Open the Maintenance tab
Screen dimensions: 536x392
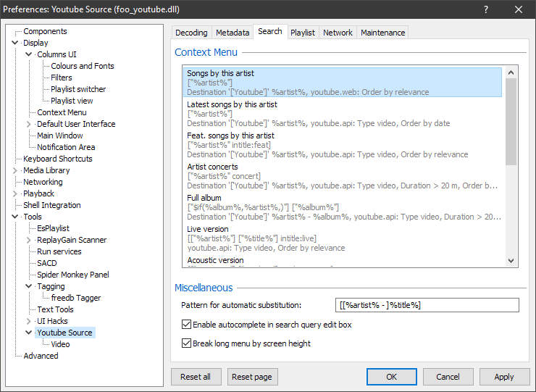(382, 33)
